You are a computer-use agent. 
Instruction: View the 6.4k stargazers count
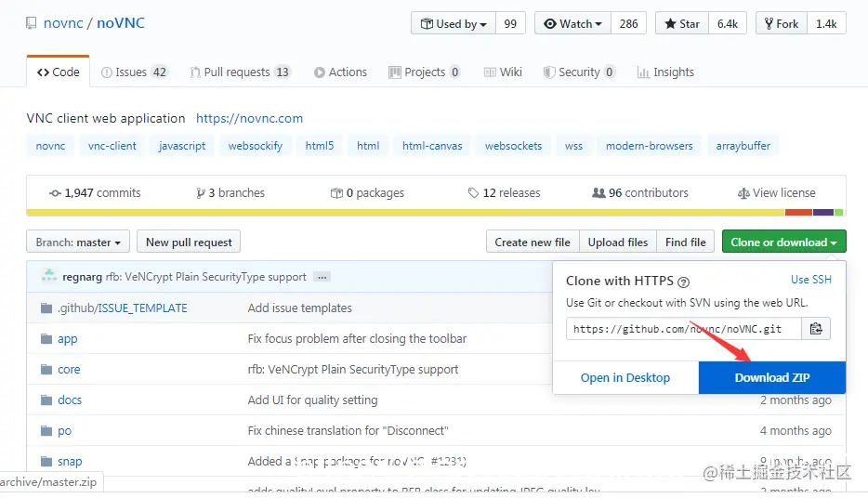(x=728, y=24)
